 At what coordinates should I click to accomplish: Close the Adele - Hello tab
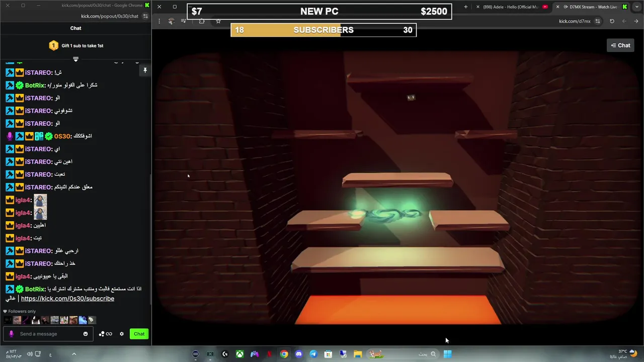(478, 7)
